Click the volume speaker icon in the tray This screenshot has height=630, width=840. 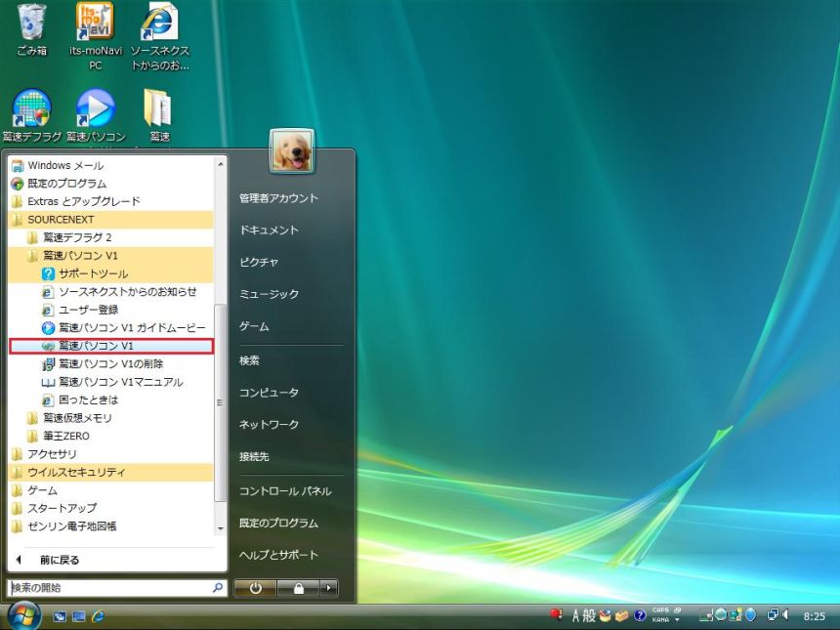pyautogui.click(x=785, y=615)
